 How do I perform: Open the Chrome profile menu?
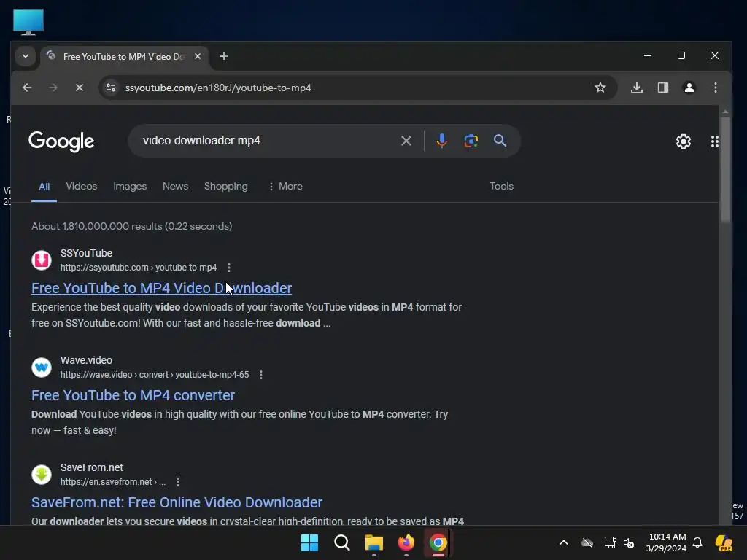coord(689,87)
